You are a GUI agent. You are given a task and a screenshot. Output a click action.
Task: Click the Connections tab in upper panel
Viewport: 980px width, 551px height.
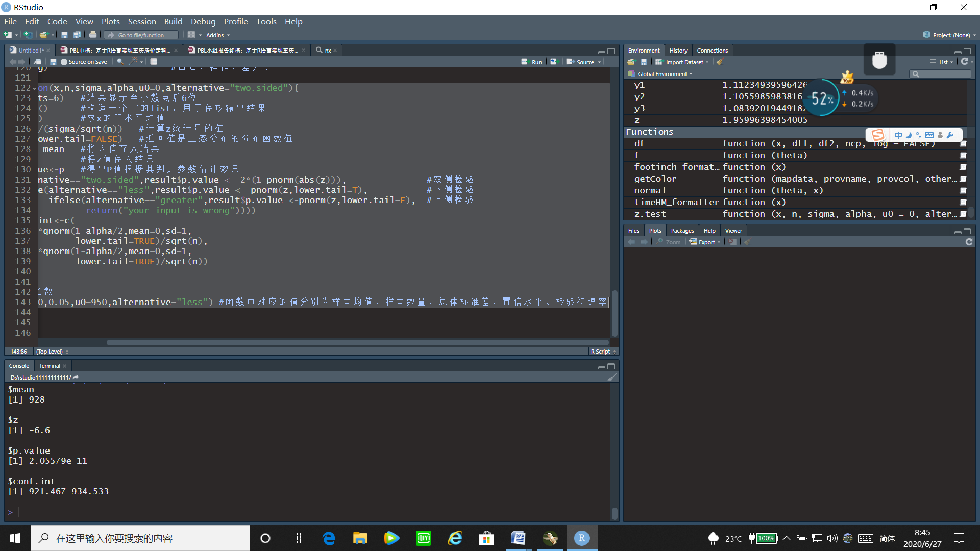click(x=711, y=50)
